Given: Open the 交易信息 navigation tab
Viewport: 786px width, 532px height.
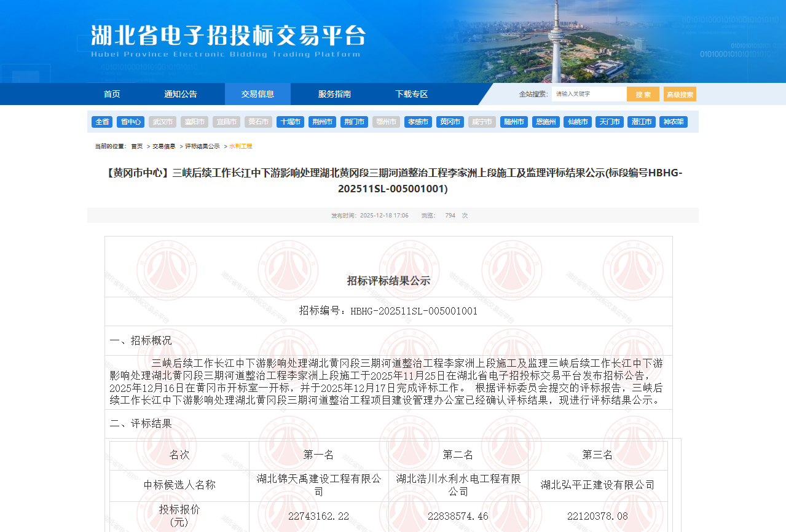Looking at the screenshot, I should tap(257, 93).
